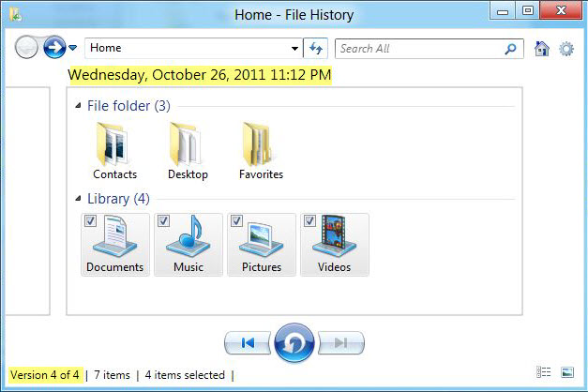Select the Contacts folder
Screen dimensions: 588x392
tap(114, 150)
